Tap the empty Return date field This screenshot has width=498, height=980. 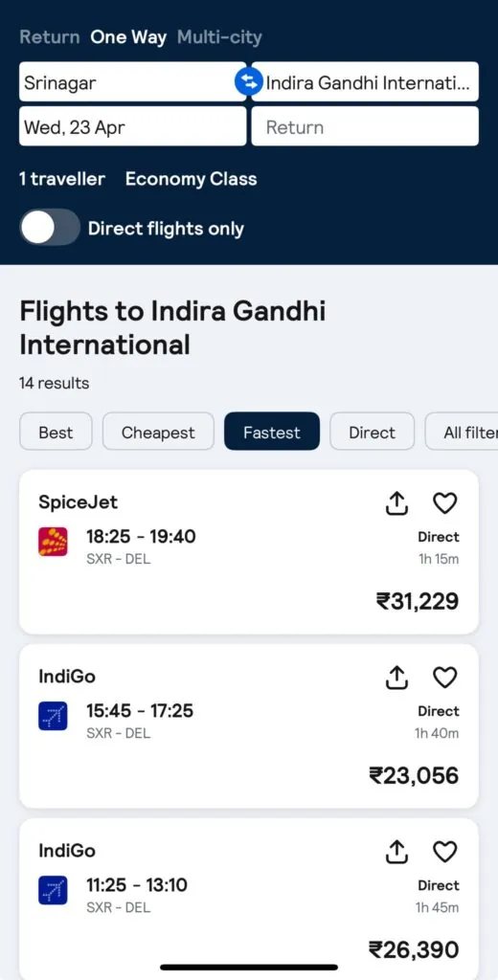(365, 126)
